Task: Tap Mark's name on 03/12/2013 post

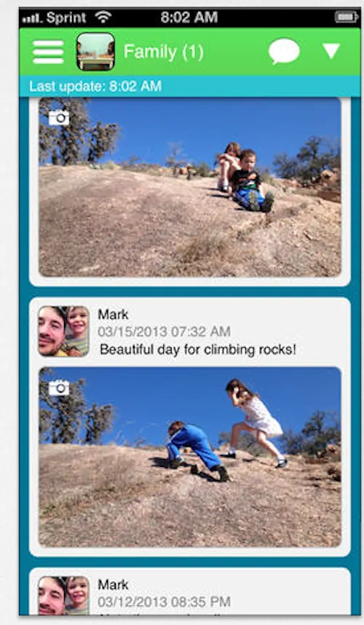Action: click(x=113, y=585)
